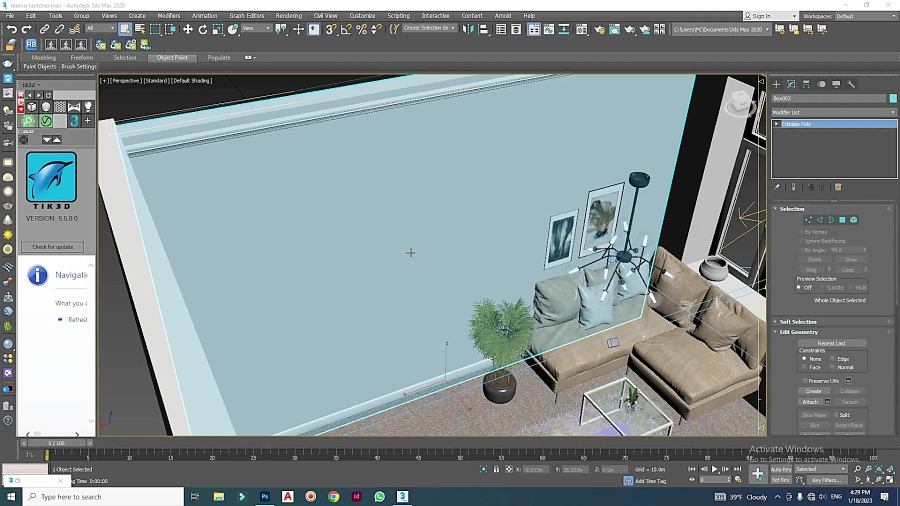This screenshot has height=506, width=900.
Task: Open the Rendering menu
Action: 288,16
